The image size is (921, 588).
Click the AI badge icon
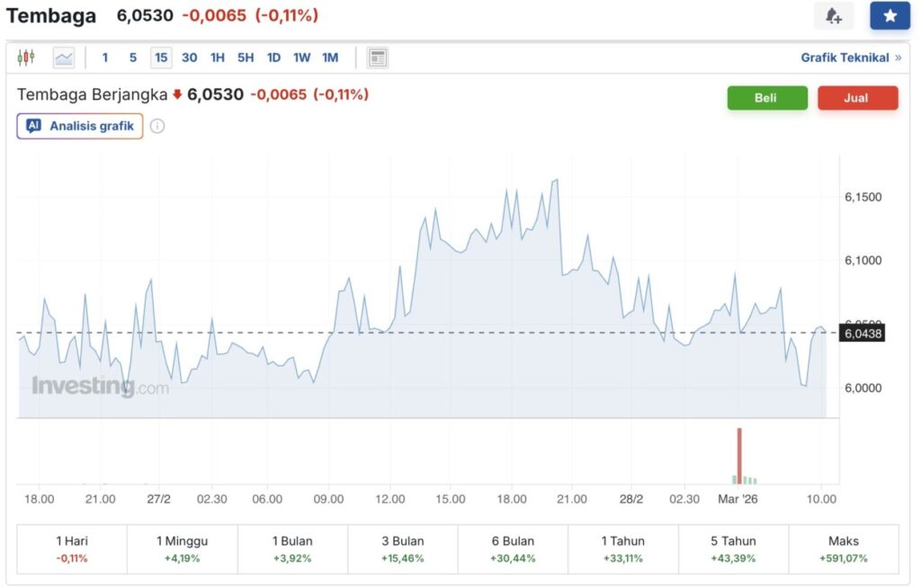33,126
